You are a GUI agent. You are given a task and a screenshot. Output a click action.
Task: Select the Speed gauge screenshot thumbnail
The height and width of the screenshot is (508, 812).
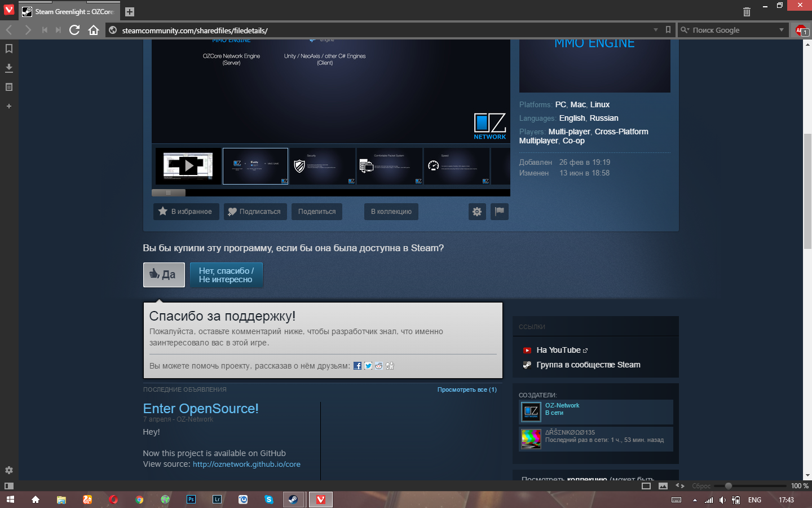tap(457, 166)
